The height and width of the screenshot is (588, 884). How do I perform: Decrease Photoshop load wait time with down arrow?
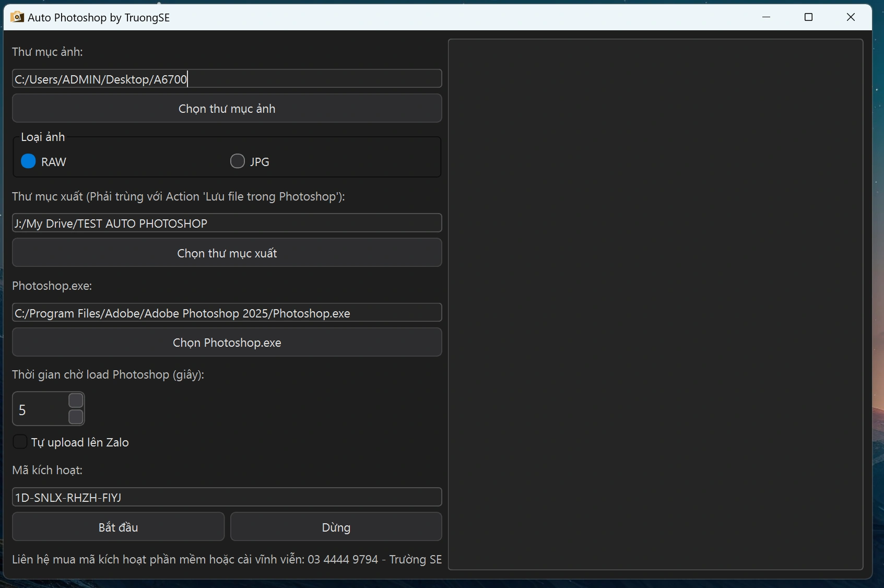[76, 417]
